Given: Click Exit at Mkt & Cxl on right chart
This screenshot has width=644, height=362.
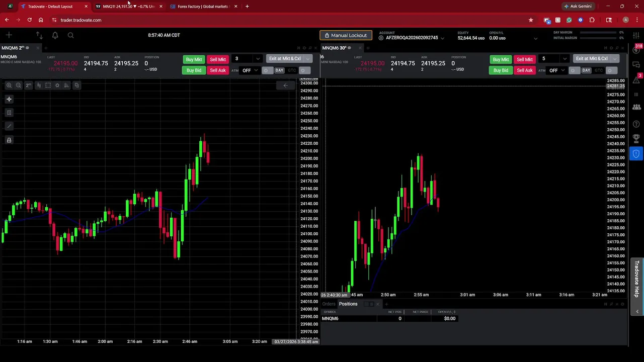Looking at the screenshot, I should (592, 59).
